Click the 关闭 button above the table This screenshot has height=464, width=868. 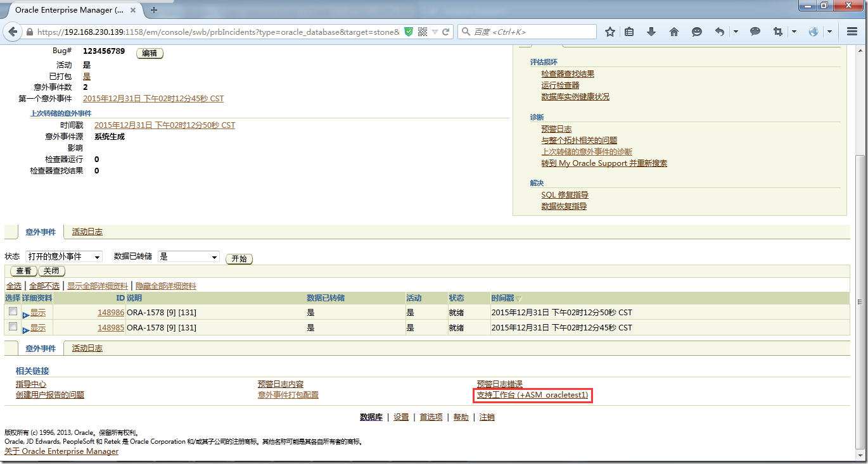click(51, 271)
